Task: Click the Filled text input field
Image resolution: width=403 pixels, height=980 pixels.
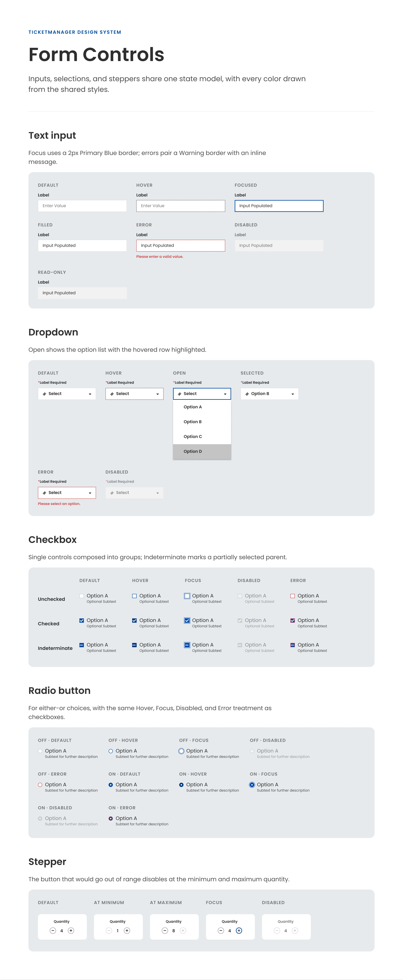Action: tap(82, 246)
